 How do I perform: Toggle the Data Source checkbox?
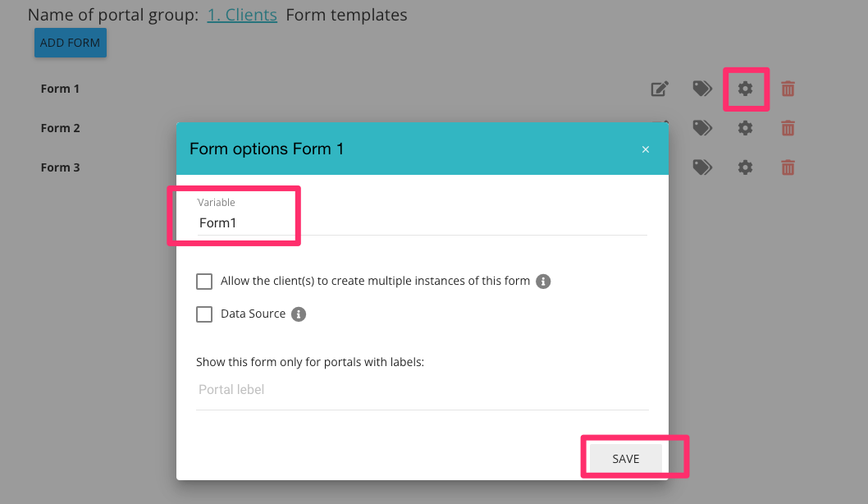click(204, 314)
